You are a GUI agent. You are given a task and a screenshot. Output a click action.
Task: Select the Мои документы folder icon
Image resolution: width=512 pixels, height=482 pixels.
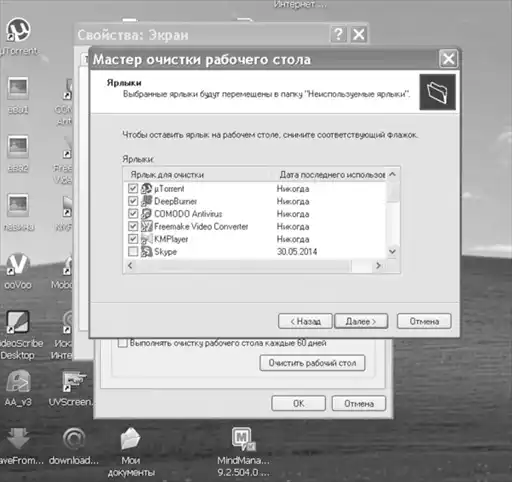(x=131, y=439)
